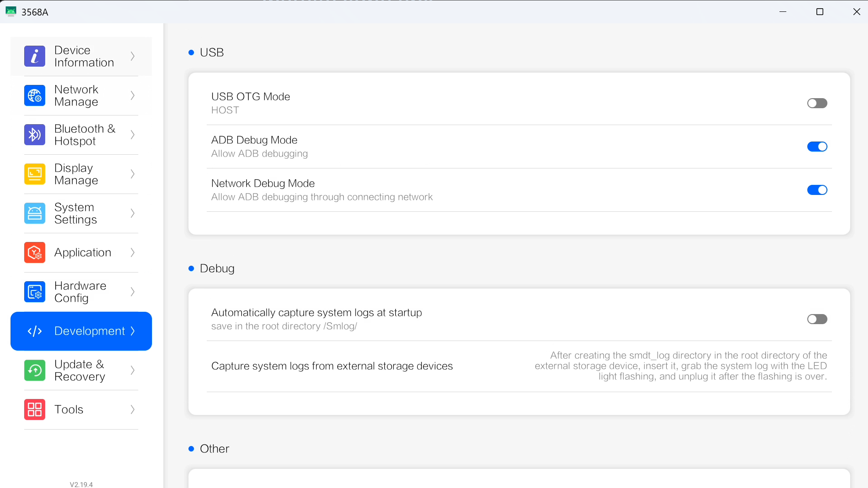Click the Bluetooth & Hotspot icon

[x=35, y=135]
